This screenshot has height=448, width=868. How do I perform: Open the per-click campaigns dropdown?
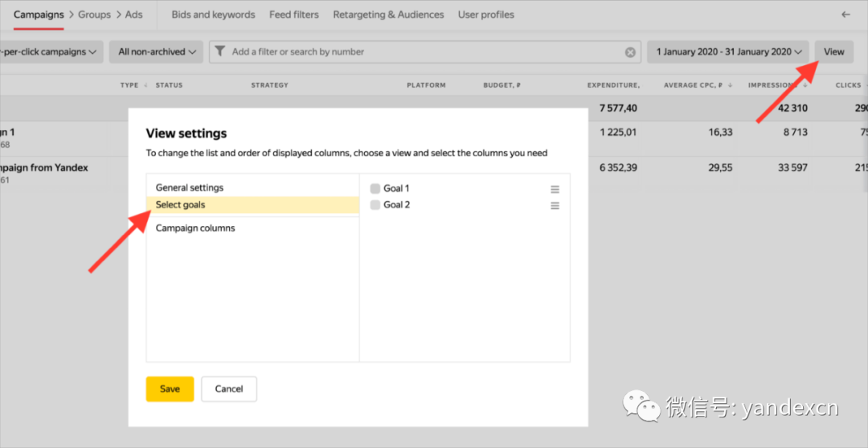pos(51,51)
